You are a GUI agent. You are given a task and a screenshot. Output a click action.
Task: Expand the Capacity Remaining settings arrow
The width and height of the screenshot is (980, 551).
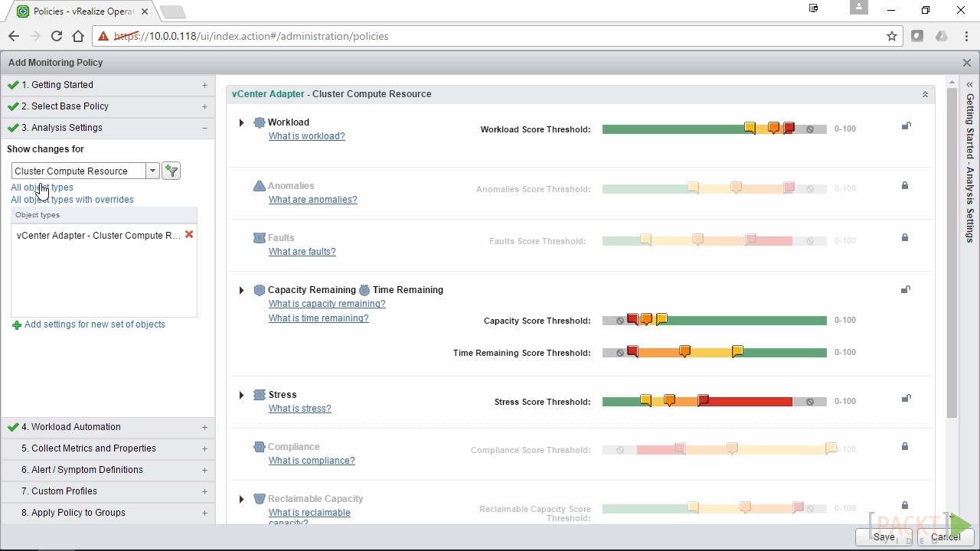point(241,290)
